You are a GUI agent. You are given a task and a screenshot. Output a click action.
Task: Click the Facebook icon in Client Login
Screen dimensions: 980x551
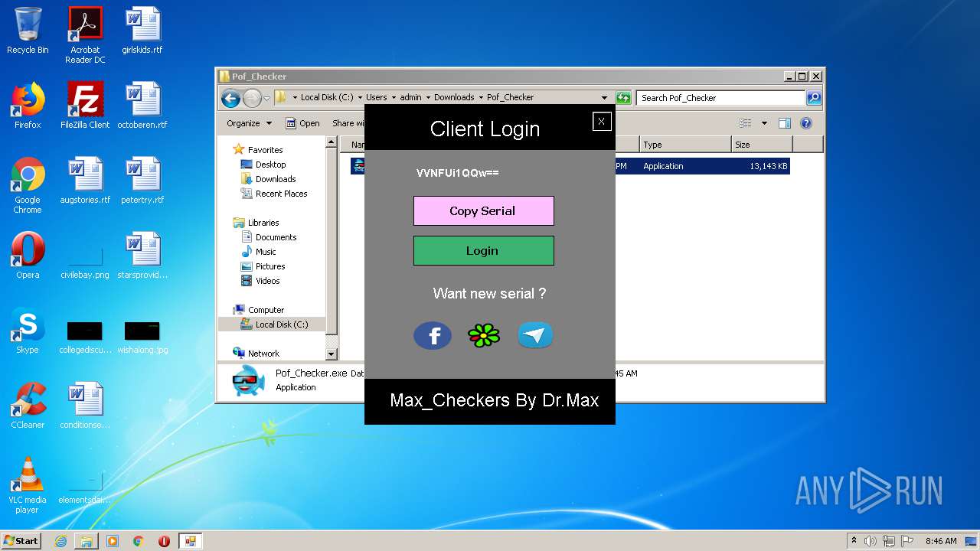pyautogui.click(x=433, y=336)
